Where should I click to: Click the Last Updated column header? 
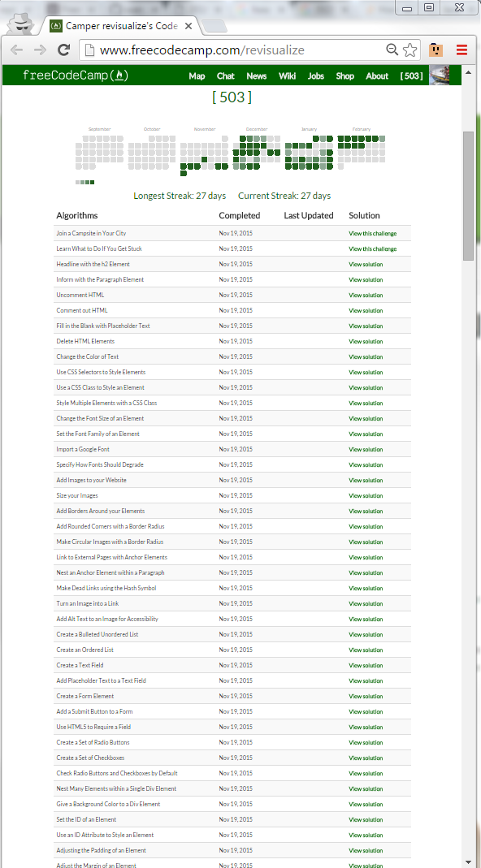click(x=309, y=216)
